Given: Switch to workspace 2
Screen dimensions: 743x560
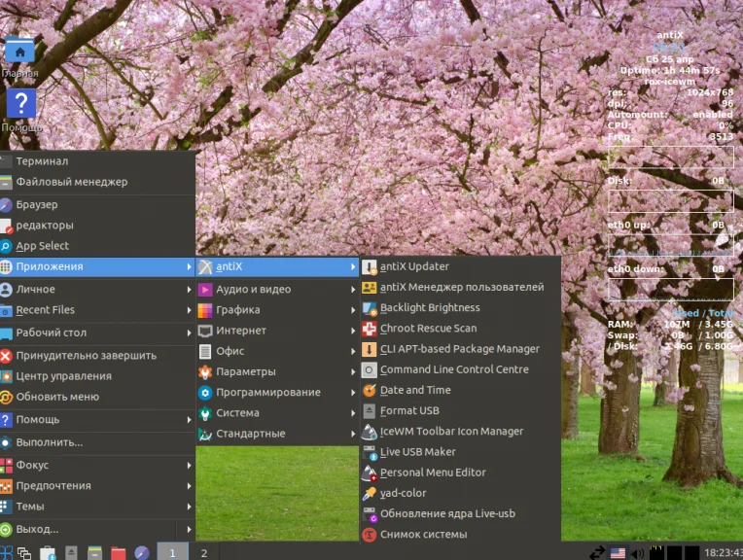Looking at the screenshot, I should pos(204,553).
